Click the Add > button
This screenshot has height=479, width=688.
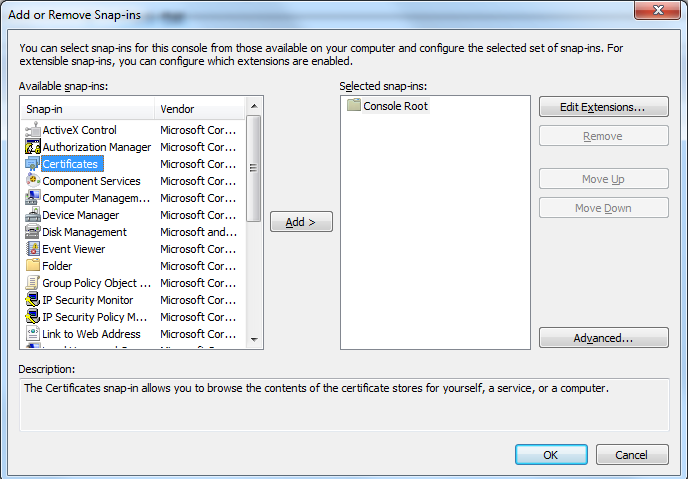coord(301,222)
